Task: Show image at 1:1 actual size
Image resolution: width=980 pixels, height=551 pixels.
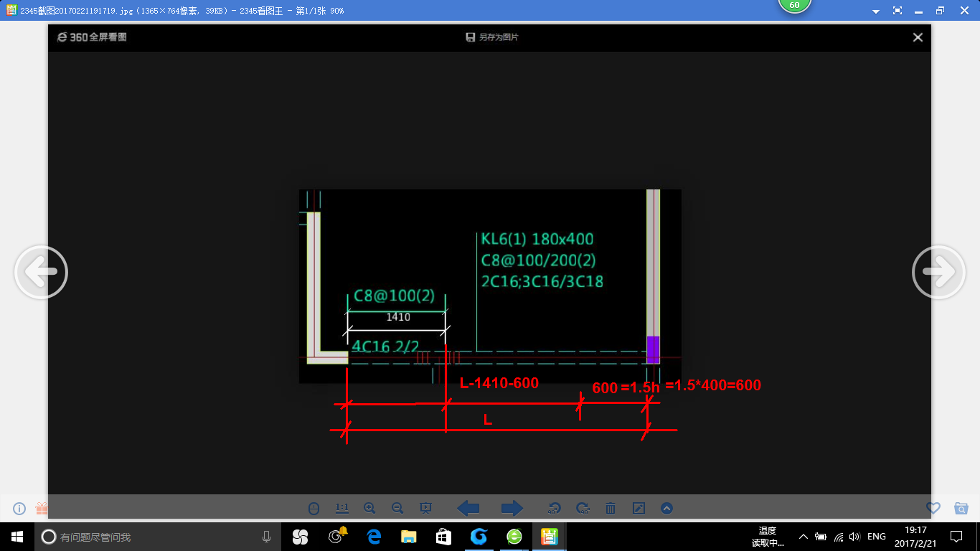Action: (342, 509)
